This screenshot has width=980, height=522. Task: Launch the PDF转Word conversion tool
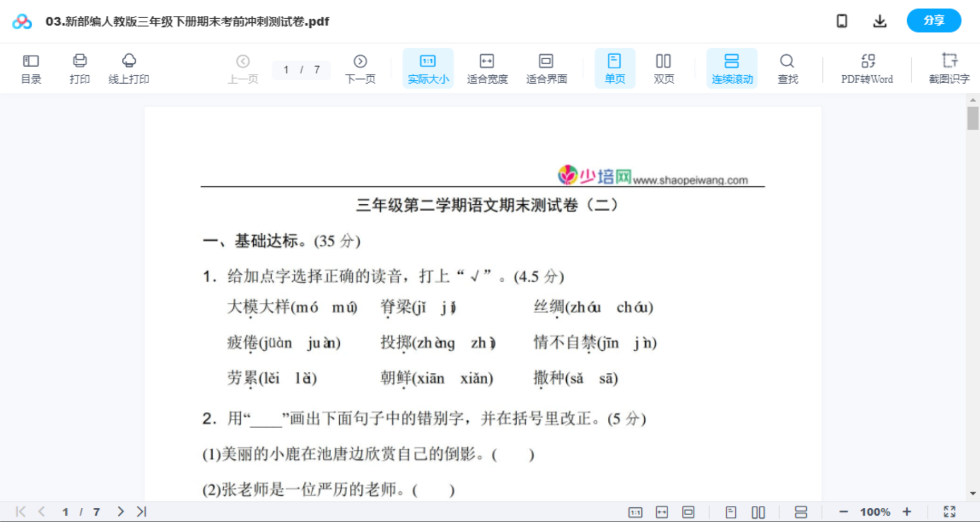866,68
